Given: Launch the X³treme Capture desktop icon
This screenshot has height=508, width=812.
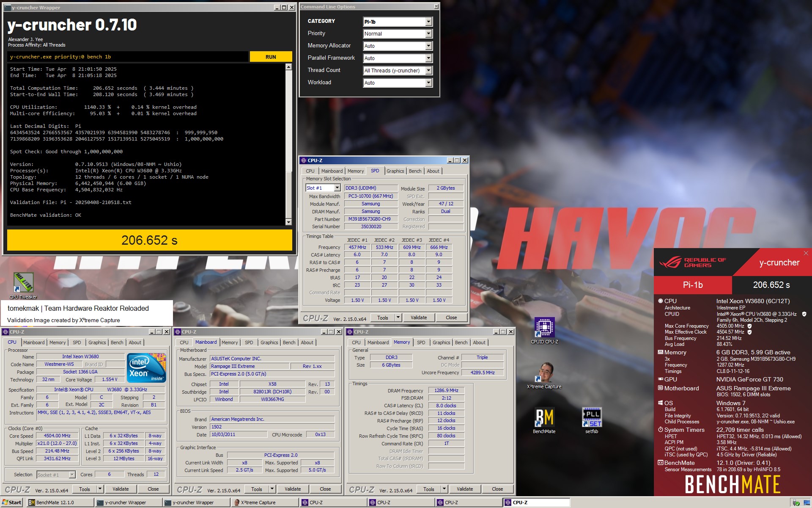Looking at the screenshot, I should coord(544,375).
